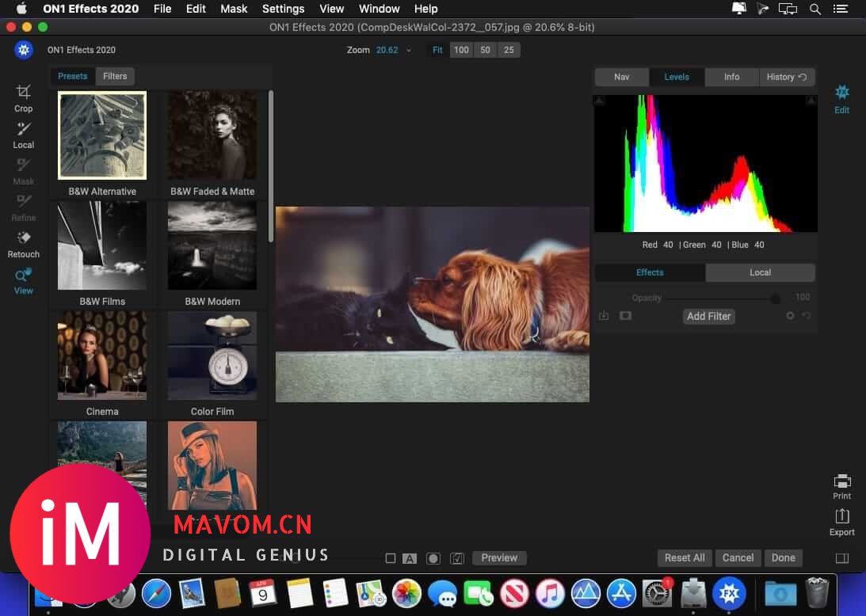
Task: Click the Opacity slider handle
Action: [776, 298]
